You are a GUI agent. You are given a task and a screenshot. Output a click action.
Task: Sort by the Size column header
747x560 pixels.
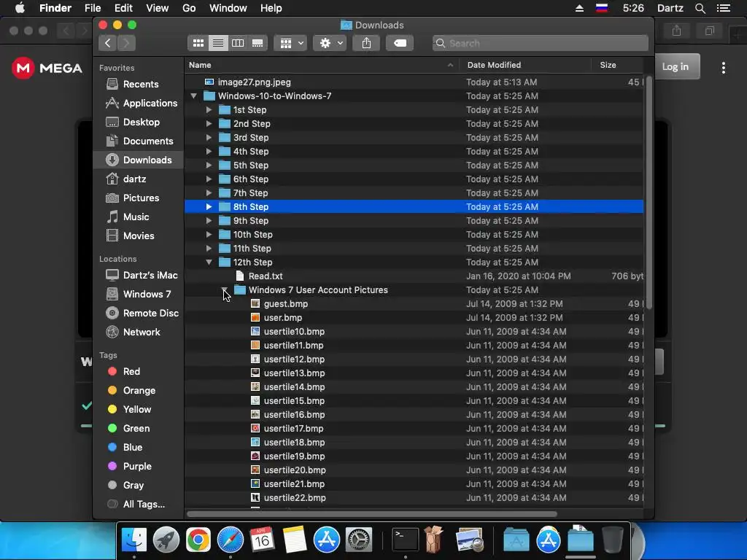click(x=617, y=65)
